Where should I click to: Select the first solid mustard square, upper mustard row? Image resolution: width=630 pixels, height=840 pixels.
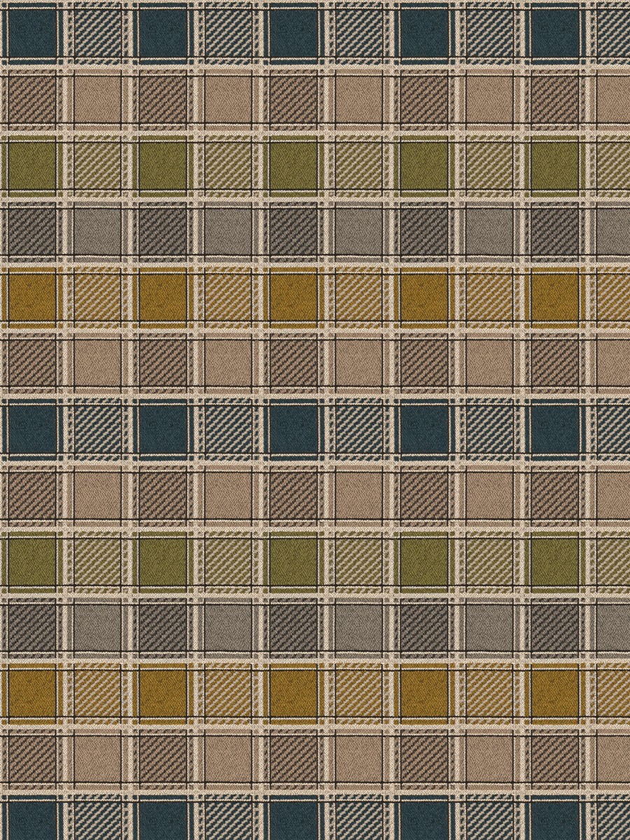pyautogui.click(x=31, y=297)
